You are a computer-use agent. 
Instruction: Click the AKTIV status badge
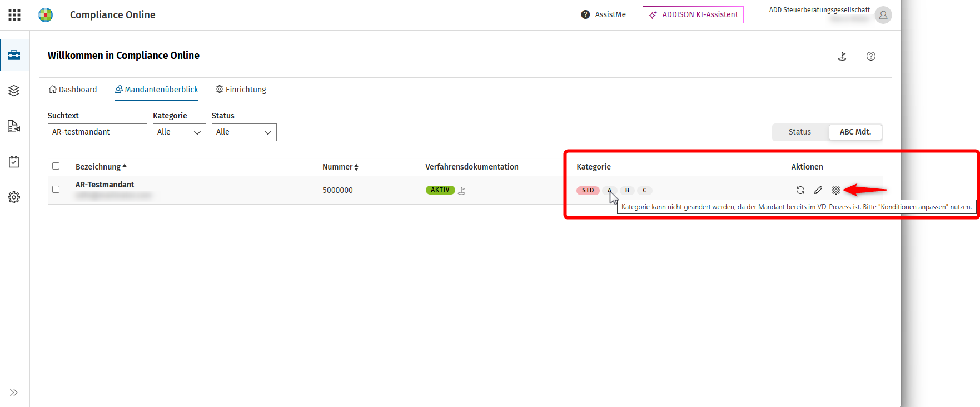[440, 190]
